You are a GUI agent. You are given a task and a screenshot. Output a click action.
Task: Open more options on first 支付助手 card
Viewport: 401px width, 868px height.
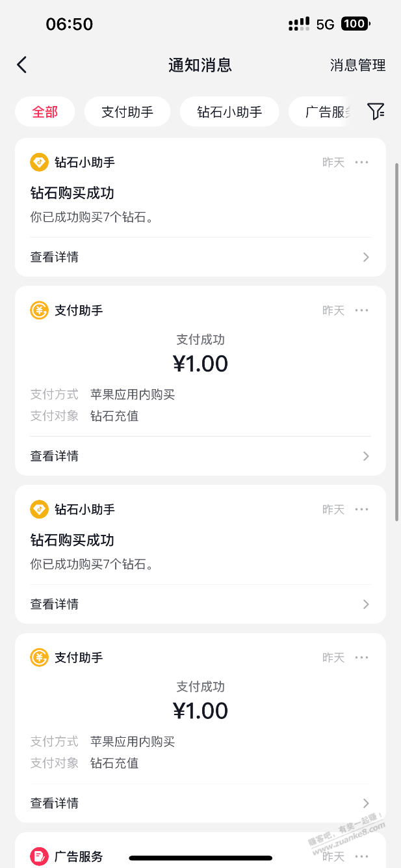coord(362,310)
